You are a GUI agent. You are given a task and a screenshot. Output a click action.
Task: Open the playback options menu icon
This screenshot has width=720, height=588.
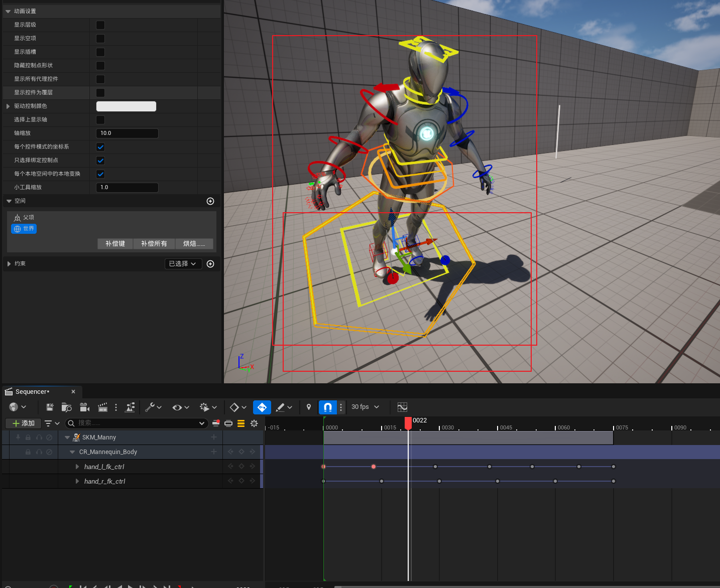click(x=208, y=407)
